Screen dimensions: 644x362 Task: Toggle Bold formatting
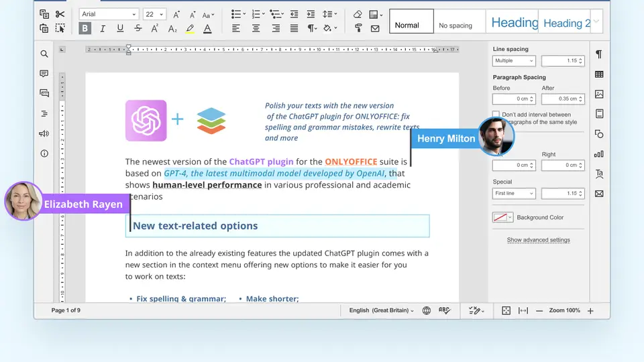point(85,28)
